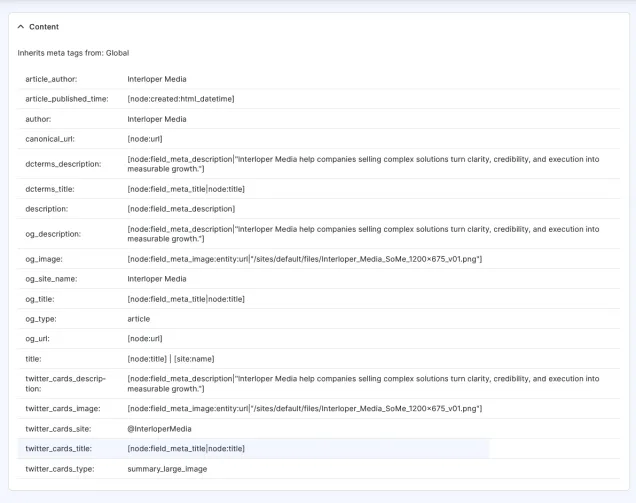Click the summary_large_image value
This screenshot has width=636, height=503.
167,469
